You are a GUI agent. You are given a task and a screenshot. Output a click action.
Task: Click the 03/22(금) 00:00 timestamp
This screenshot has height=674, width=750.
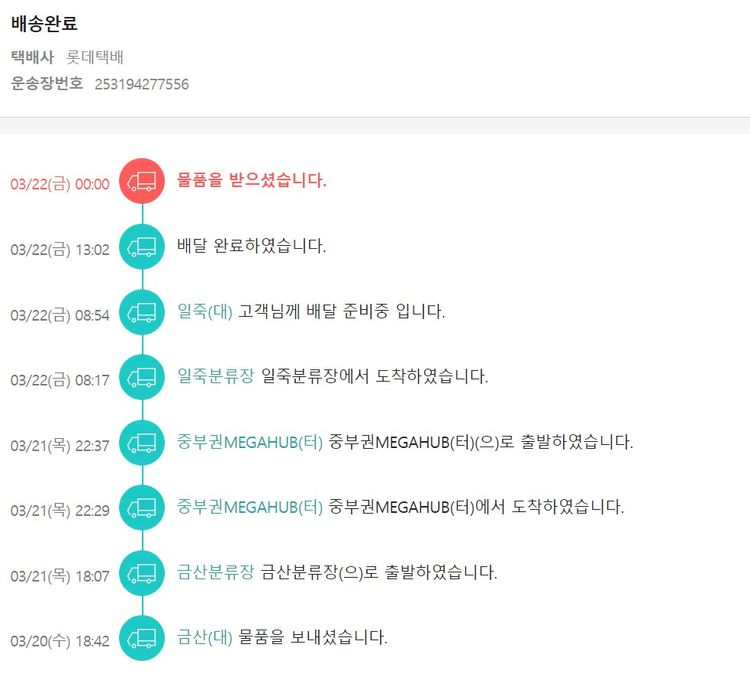(x=60, y=184)
